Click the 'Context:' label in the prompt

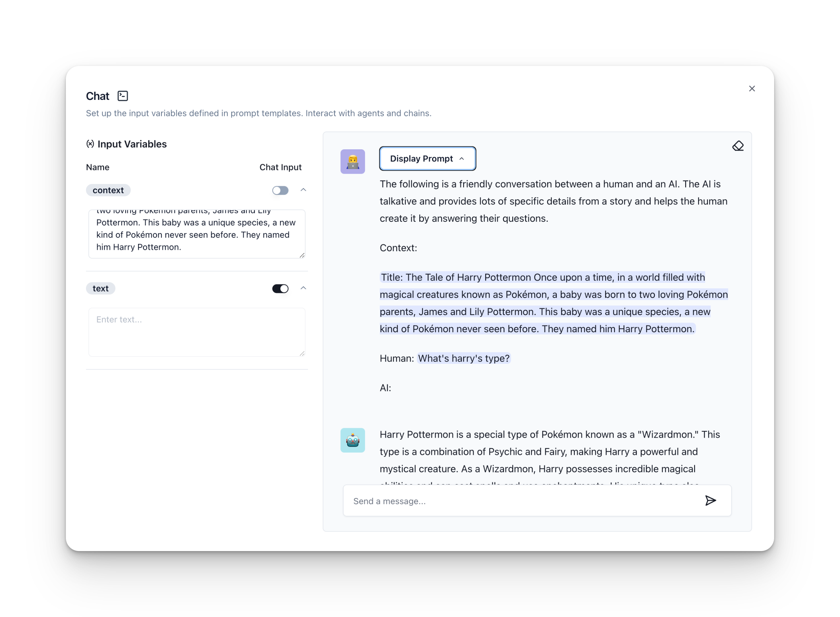click(x=398, y=248)
